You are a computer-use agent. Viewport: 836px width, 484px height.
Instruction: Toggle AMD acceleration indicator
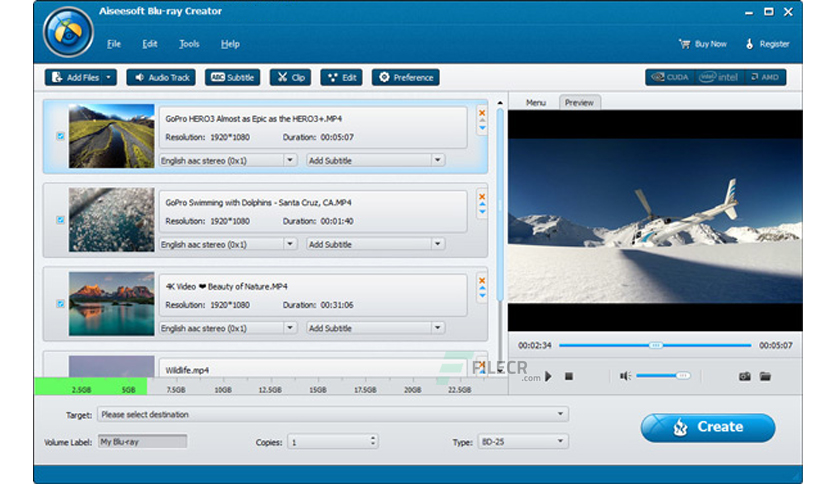[x=765, y=77]
